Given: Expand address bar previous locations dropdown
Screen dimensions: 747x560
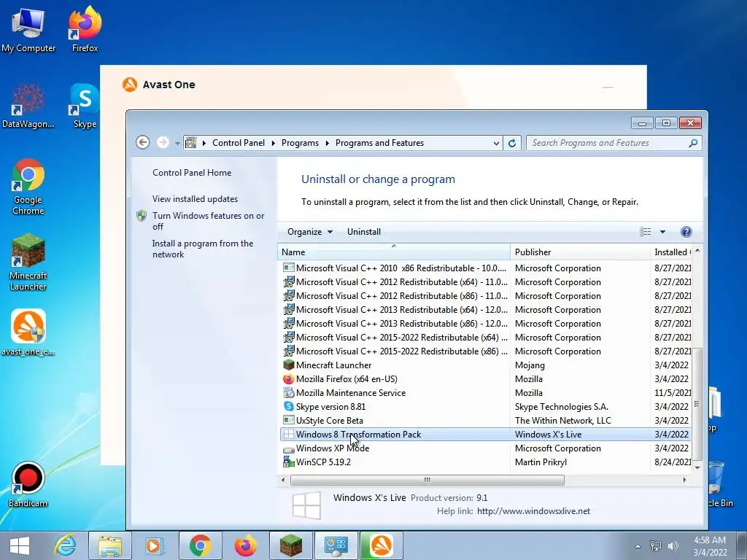Looking at the screenshot, I should (x=496, y=144).
